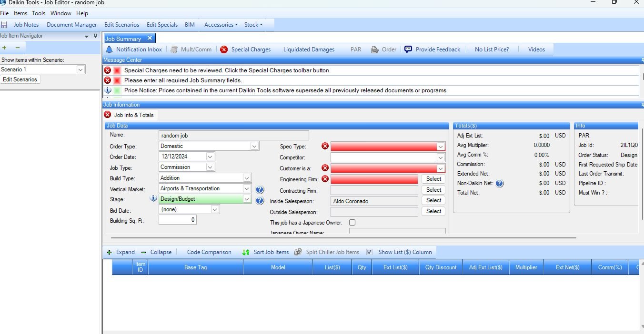The width and height of the screenshot is (644, 334).
Task: Click error icon on Special Charges message
Action: pos(108,70)
